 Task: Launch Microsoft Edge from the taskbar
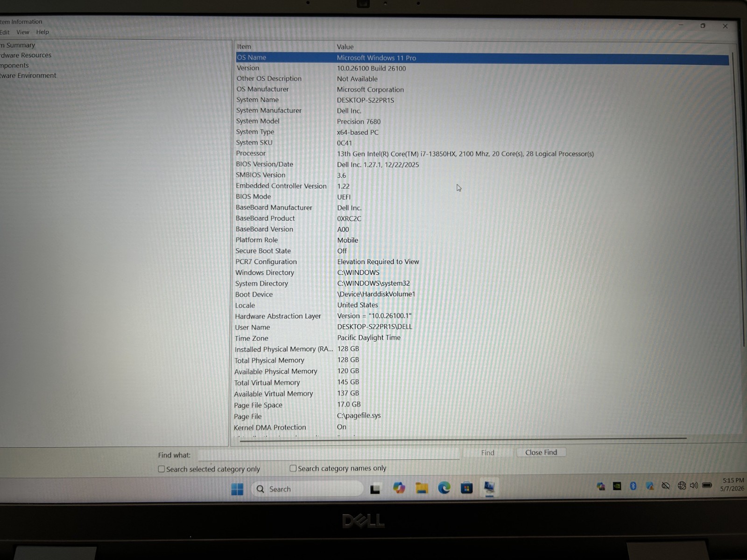point(444,488)
